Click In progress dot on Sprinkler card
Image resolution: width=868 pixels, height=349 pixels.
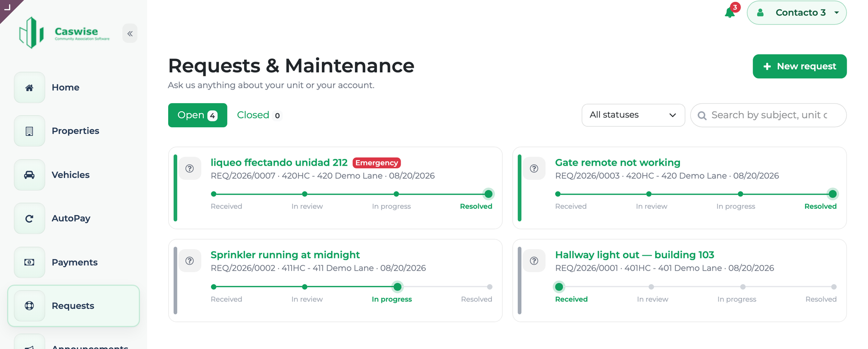[397, 287]
